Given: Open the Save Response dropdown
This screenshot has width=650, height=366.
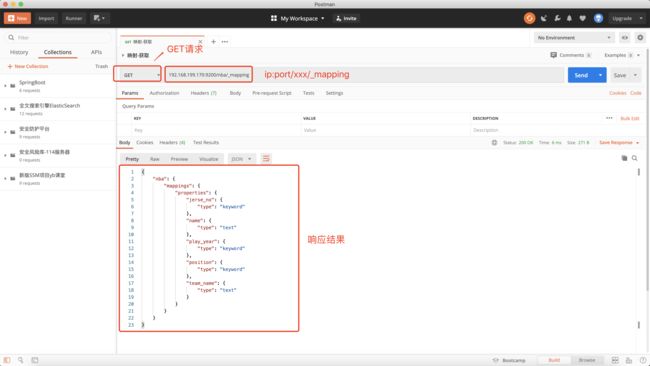Looking at the screenshot, I should (x=619, y=143).
